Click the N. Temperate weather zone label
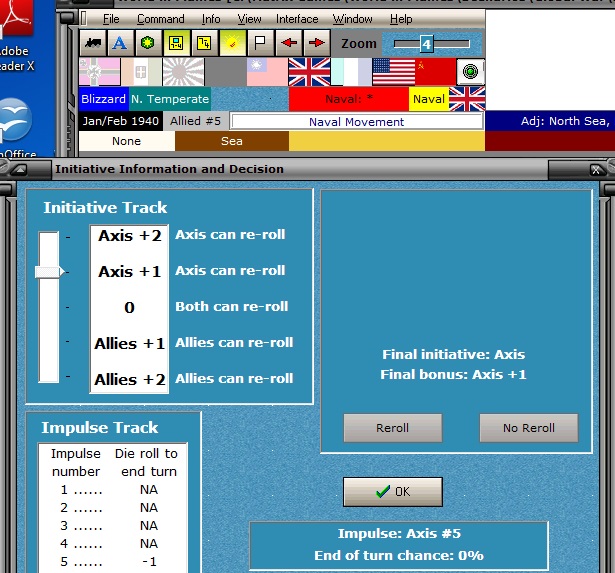The width and height of the screenshot is (615, 573). tap(170, 99)
